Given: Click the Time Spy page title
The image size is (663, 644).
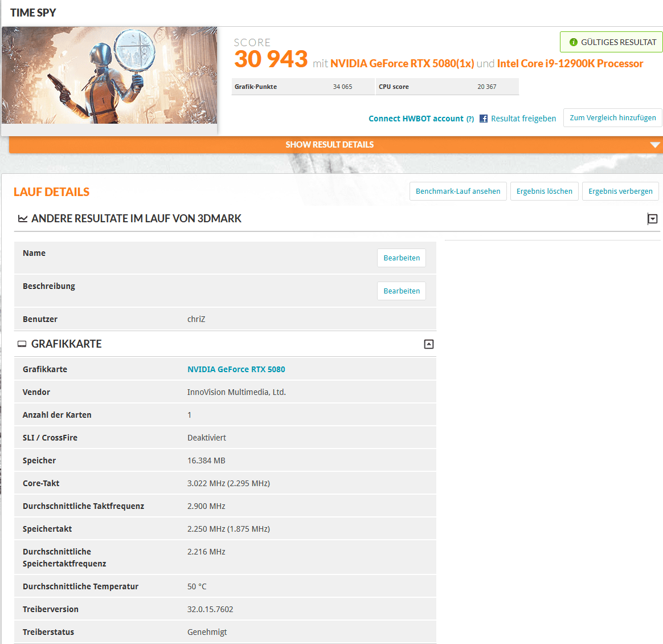Looking at the screenshot, I should click(x=33, y=13).
